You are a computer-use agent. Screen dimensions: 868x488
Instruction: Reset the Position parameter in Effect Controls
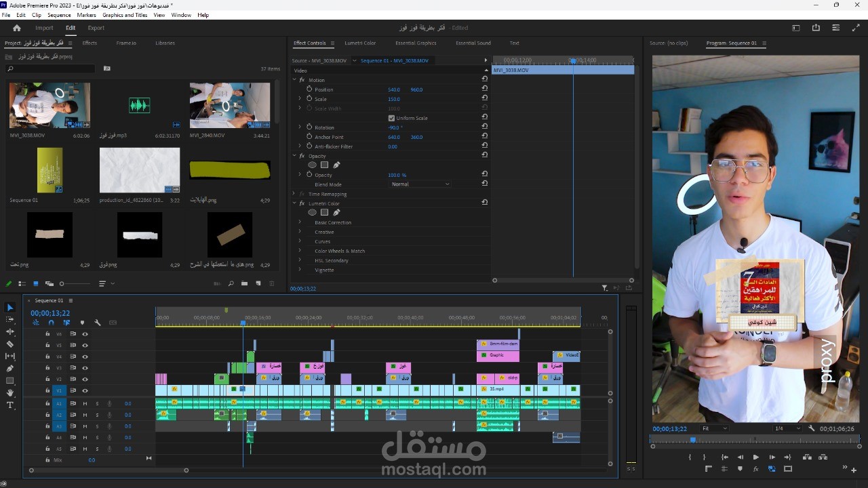tap(485, 89)
